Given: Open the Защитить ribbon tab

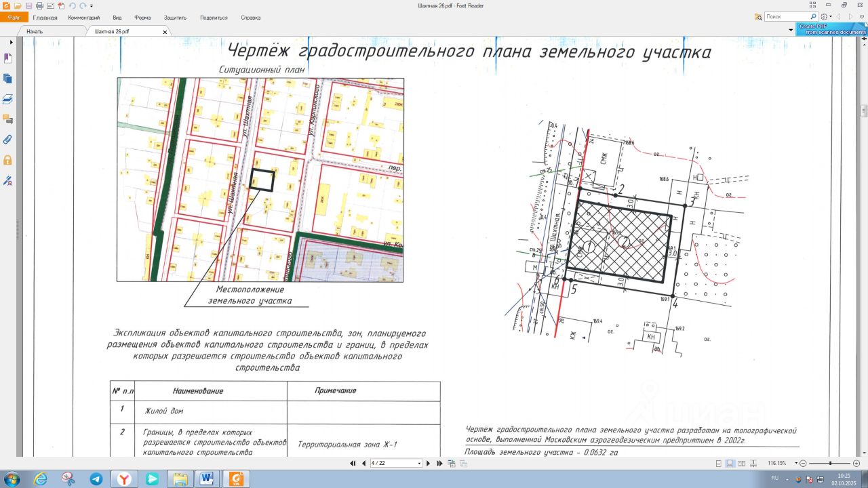Looking at the screenshot, I should click(x=175, y=18).
